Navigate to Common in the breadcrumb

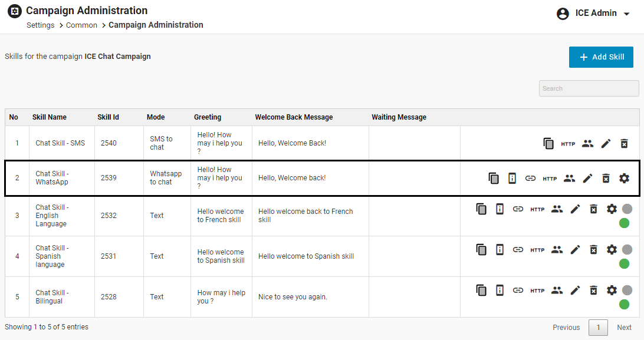(81, 25)
